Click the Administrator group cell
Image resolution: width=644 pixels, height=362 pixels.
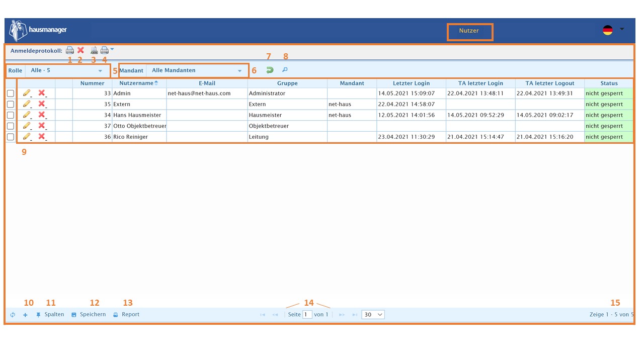click(287, 94)
